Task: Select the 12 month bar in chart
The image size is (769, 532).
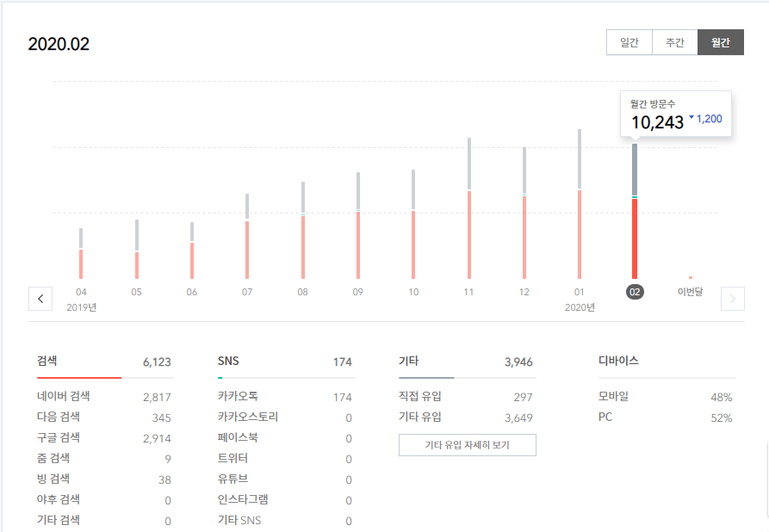Action: click(x=524, y=213)
